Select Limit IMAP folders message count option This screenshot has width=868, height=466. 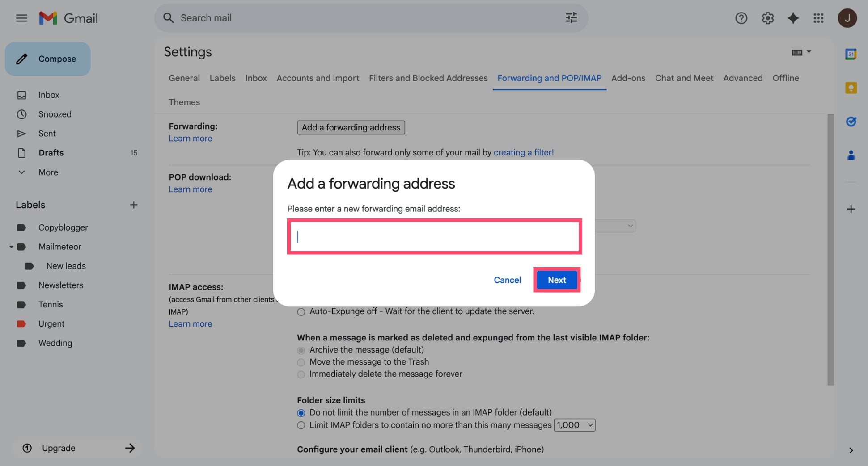coord(301,425)
